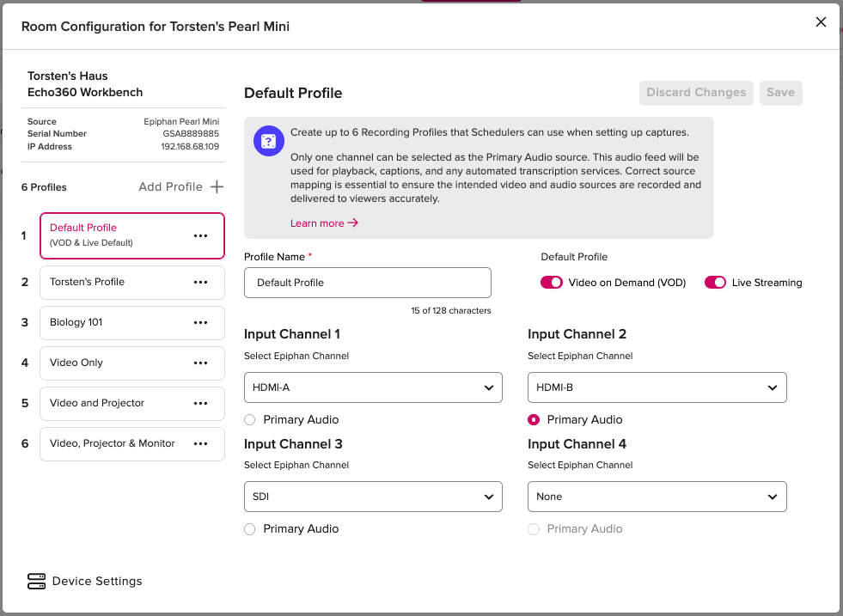Select Primary Audio for Input Channel 3
843x616 pixels.
click(x=249, y=529)
